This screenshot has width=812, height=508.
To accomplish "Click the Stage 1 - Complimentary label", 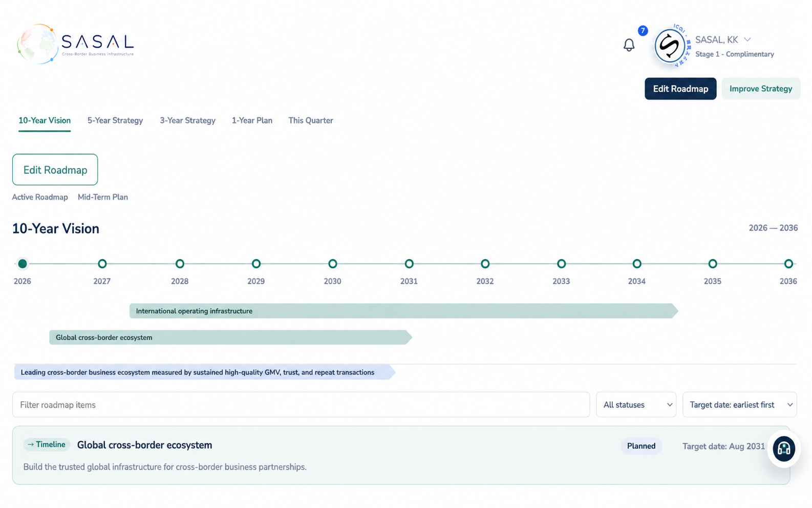I will (734, 54).
